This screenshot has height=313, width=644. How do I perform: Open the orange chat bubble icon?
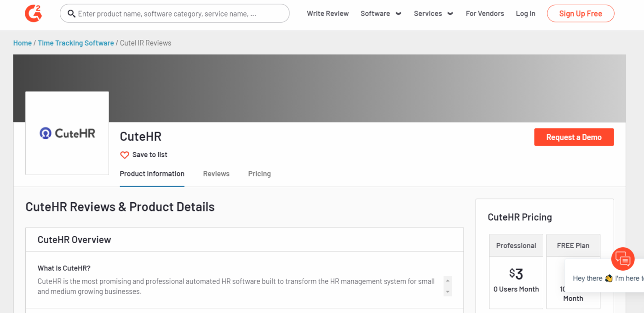click(623, 259)
